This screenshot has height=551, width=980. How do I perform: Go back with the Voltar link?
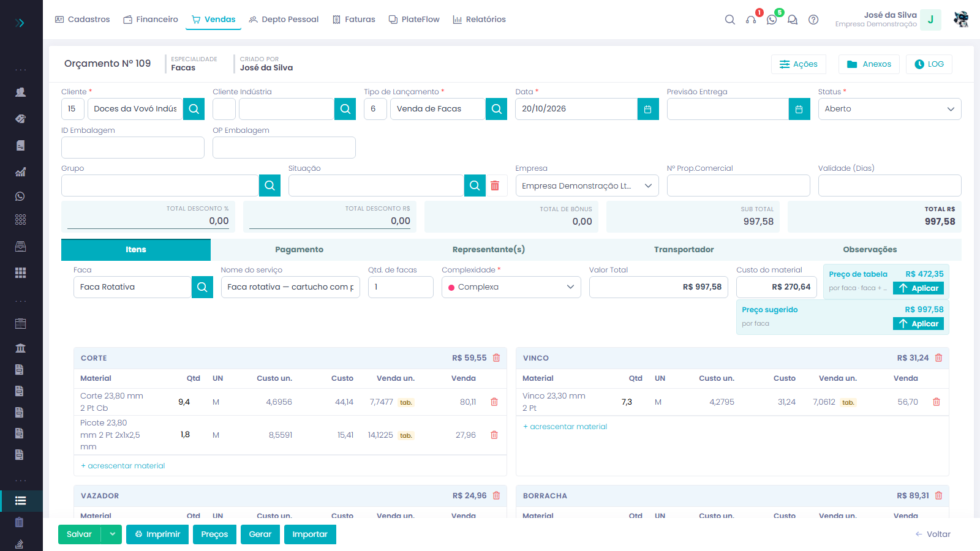(x=933, y=534)
